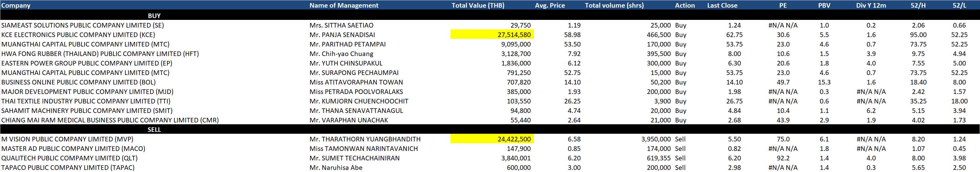Click manager Mr. KUMJORN CHUENCHOOCHIT
This screenshot has width=980, height=172.
tap(359, 101)
